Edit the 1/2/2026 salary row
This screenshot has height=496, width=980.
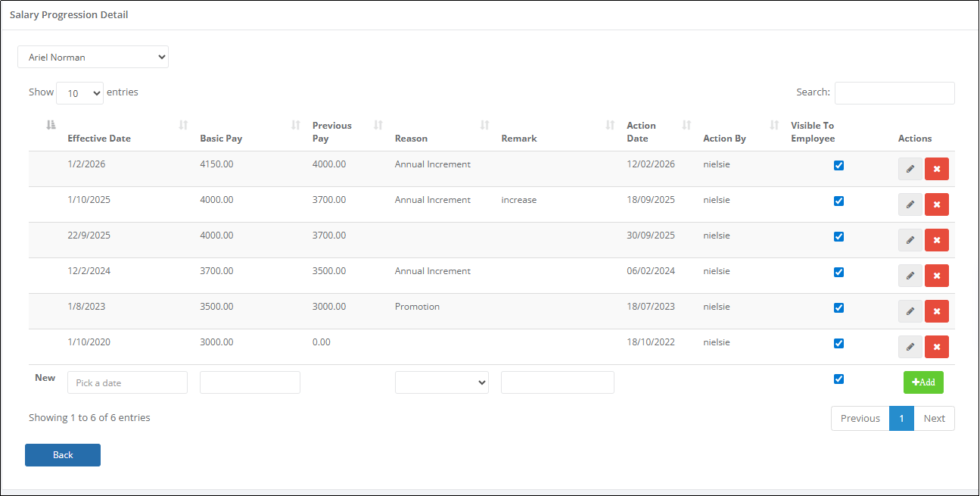910,169
